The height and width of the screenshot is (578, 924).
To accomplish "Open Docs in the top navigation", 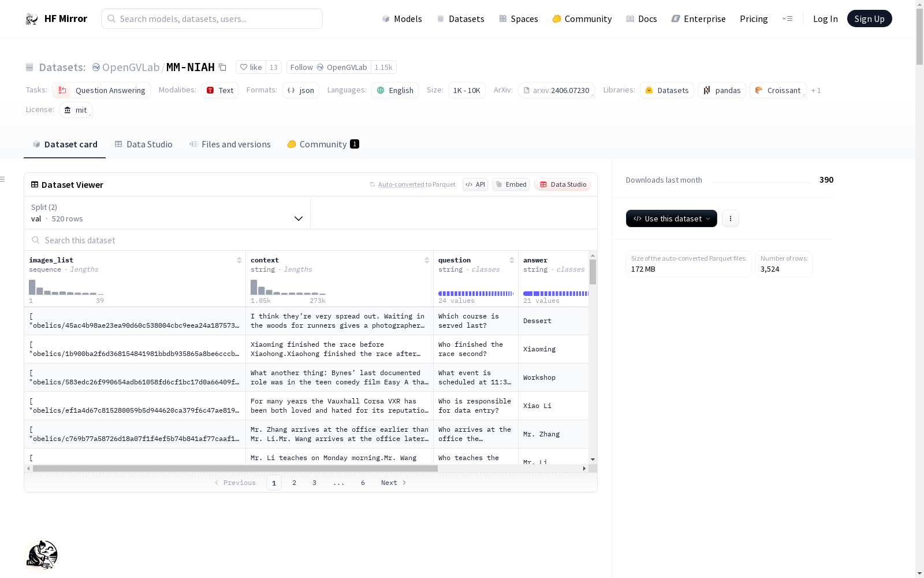I will [642, 18].
